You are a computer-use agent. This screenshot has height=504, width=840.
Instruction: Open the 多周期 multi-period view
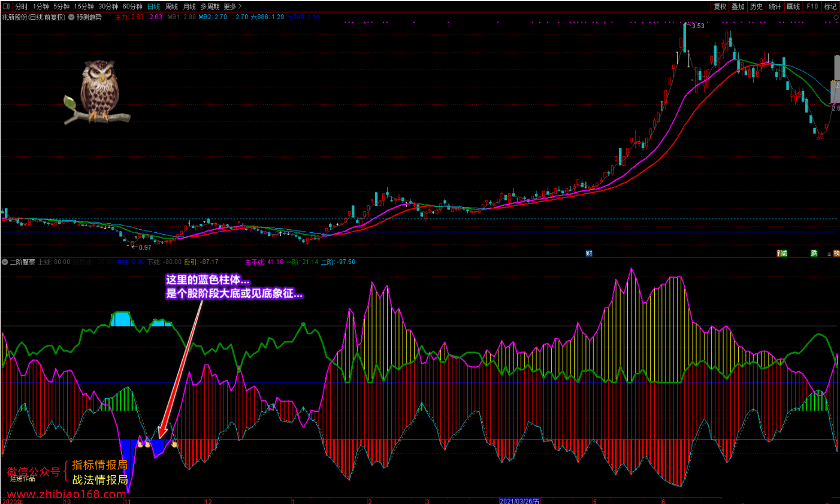coord(210,7)
